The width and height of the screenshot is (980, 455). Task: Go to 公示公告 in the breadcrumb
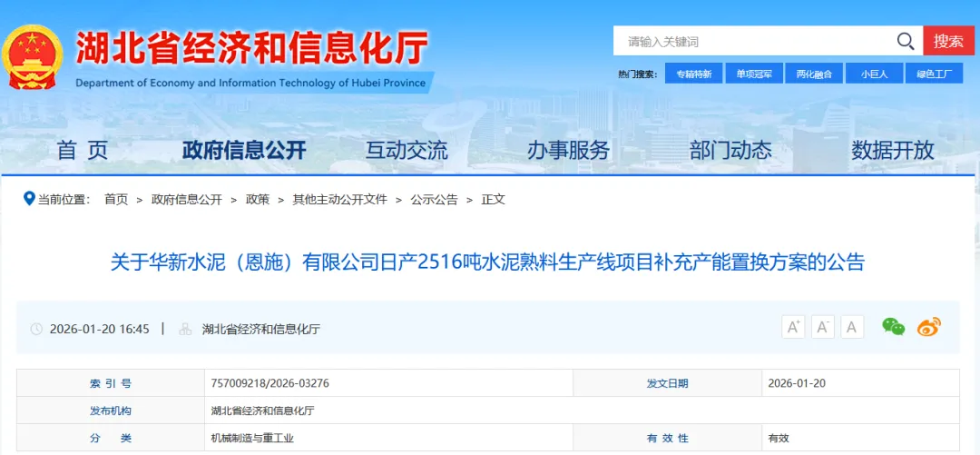tap(434, 200)
